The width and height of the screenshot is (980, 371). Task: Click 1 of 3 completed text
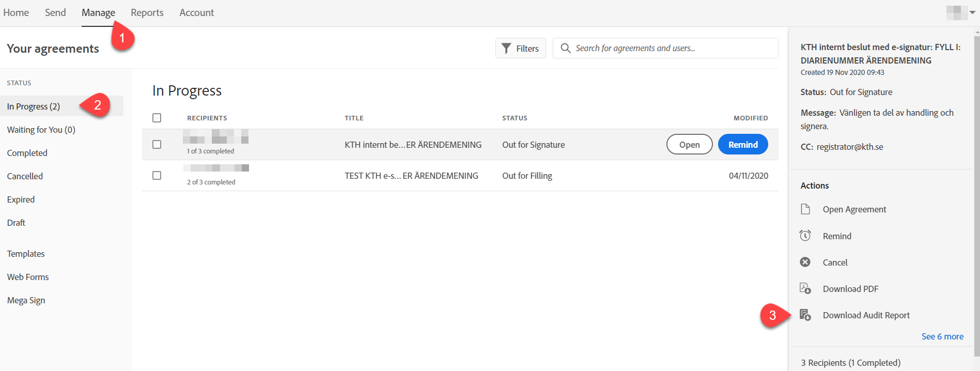[x=210, y=151]
